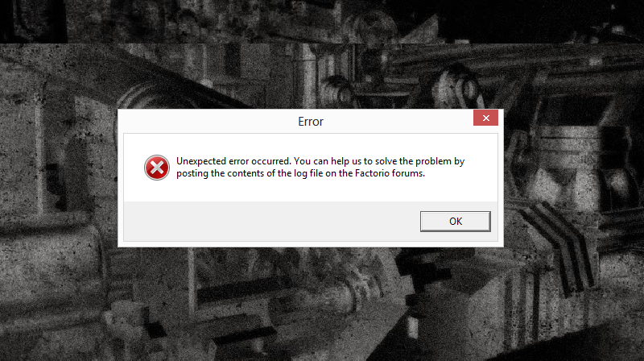Screen dimensions: 644x361
Task: Click the OK button
Action: [x=455, y=222]
